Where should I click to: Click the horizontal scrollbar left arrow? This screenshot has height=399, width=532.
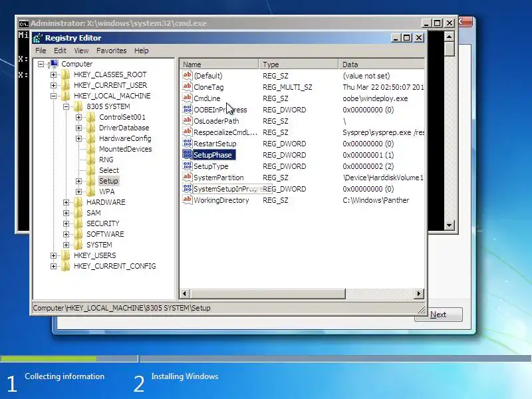pyautogui.click(x=185, y=294)
